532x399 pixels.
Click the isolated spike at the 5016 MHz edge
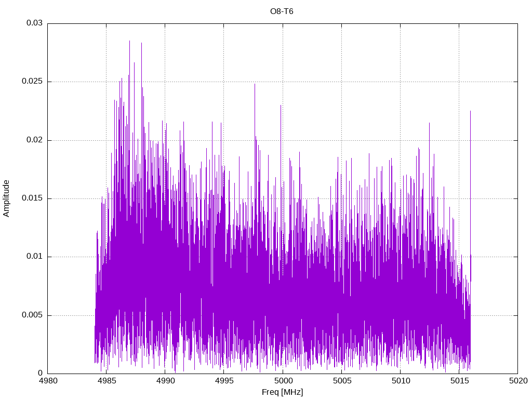tap(470, 112)
